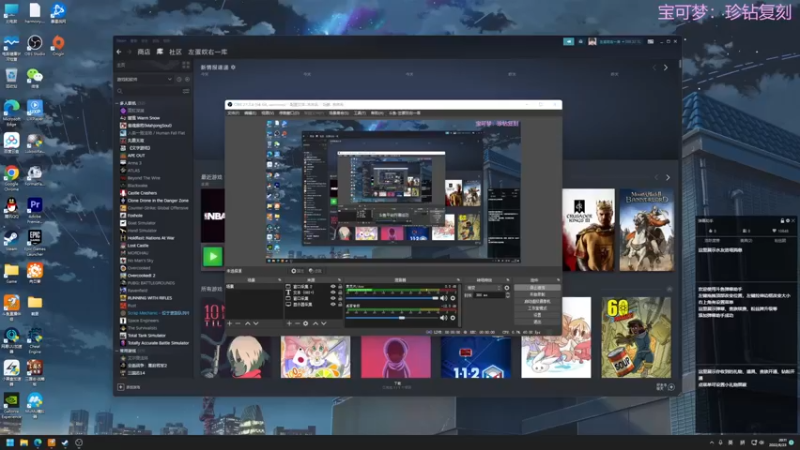Toggle visibility of the text source
Viewport: 800px width, 450px height.
click(333, 292)
